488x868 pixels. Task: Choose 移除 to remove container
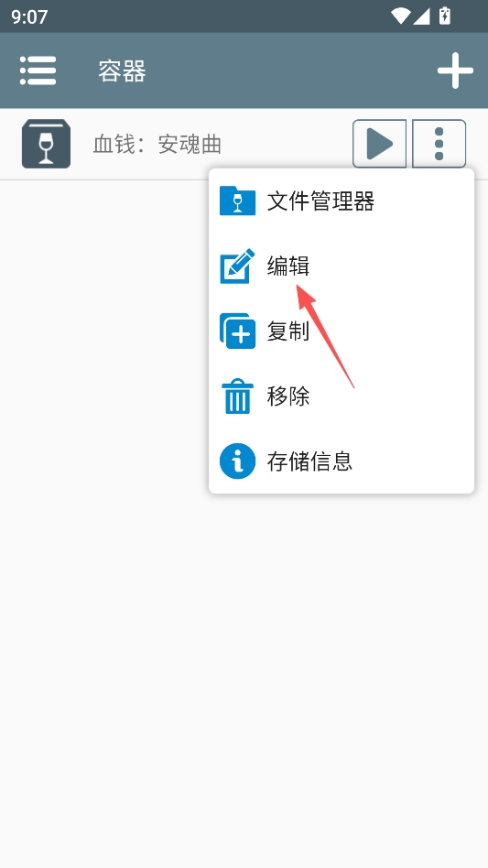click(288, 396)
